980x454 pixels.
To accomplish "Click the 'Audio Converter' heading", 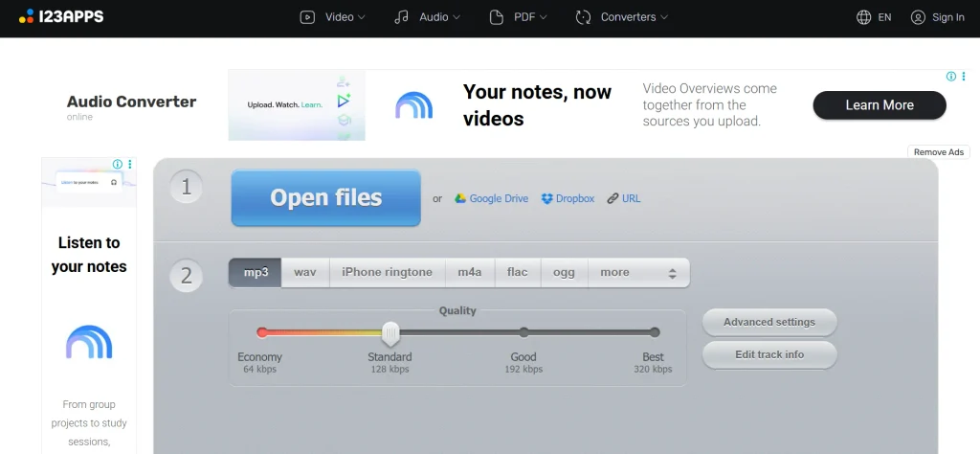I will pos(131,102).
